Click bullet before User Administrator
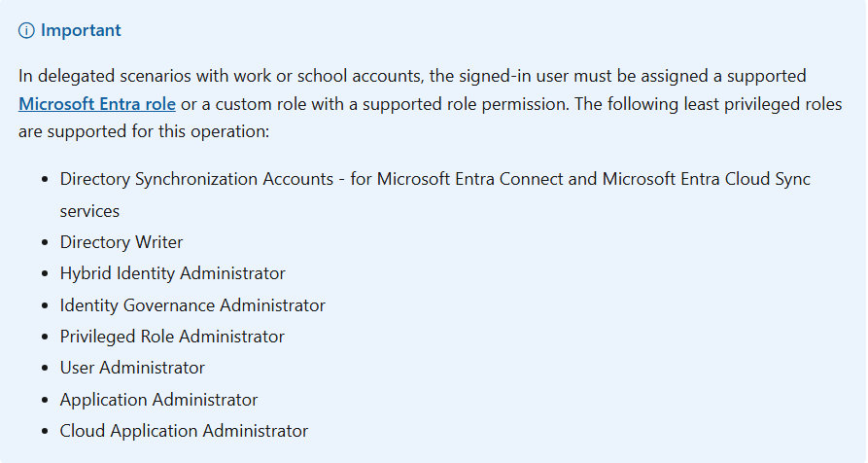Image resolution: width=868 pixels, height=463 pixels. [x=45, y=368]
